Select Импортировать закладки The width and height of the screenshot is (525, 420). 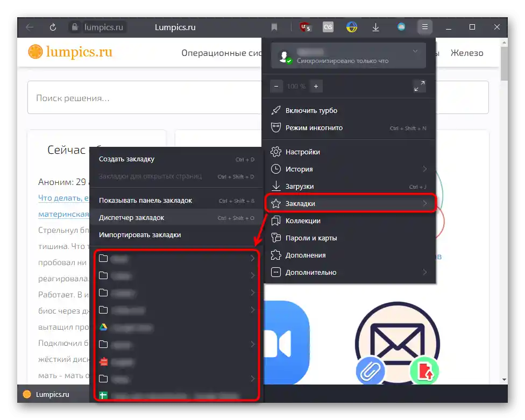176,235
